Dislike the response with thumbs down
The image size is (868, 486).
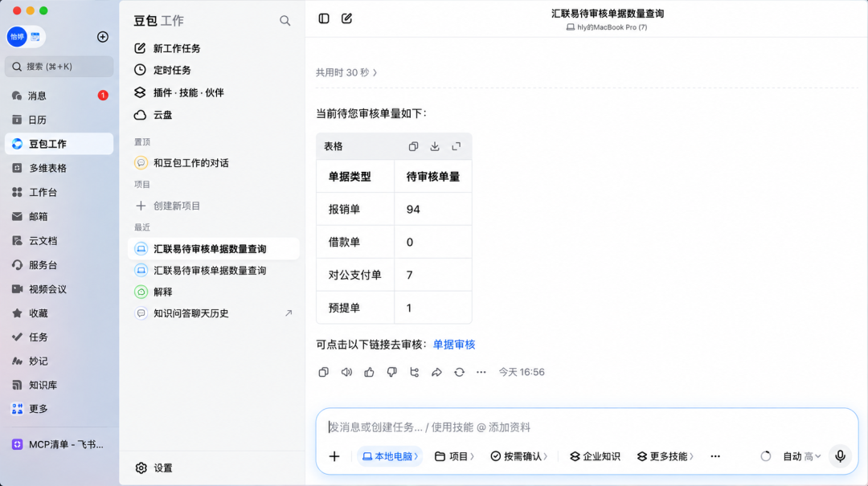[x=392, y=372]
